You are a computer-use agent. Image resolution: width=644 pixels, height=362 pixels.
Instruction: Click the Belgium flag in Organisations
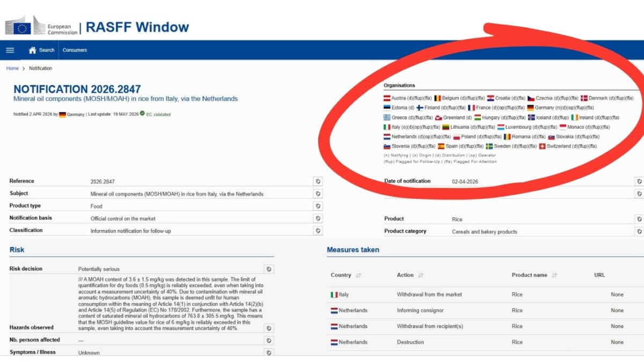437,98
